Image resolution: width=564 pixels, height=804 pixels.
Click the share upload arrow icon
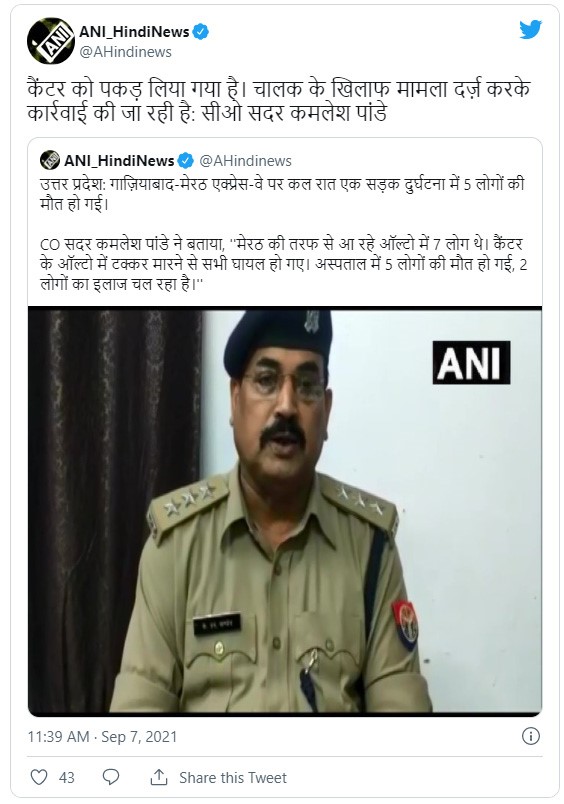click(x=159, y=777)
